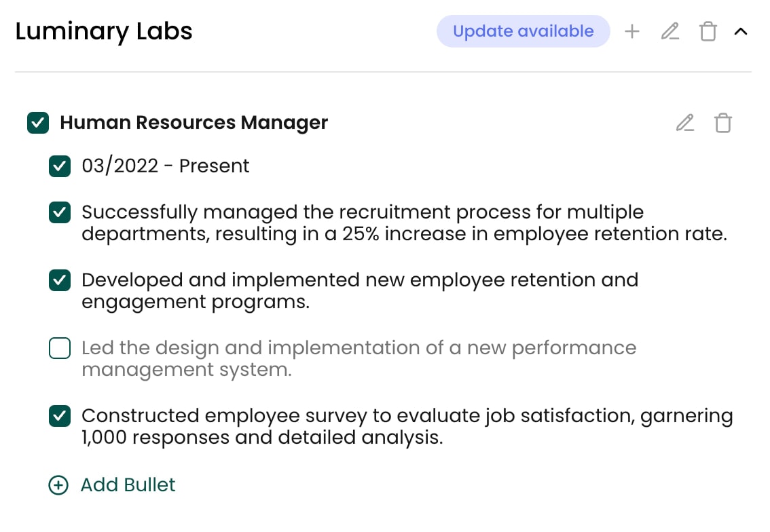The image size is (770, 532).
Task: Click the plus icon beside Update available
Action: (x=632, y=31)
